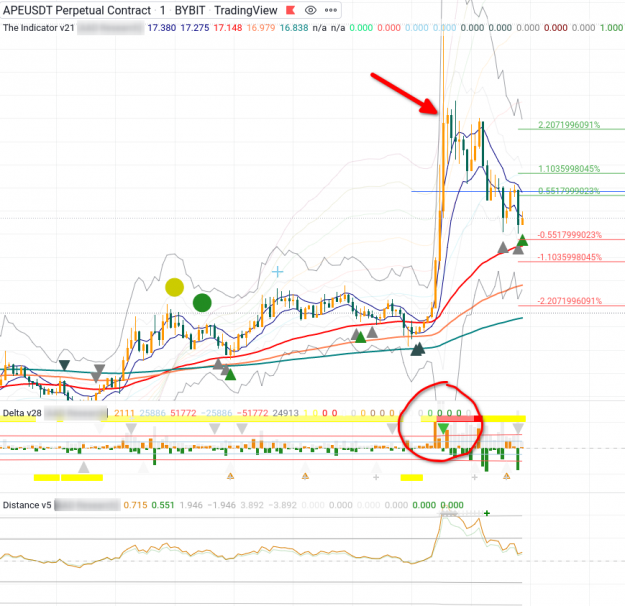Click the Distance 0.715 orange value
Viewport: 625px width, 606px height.
point(135,505)
